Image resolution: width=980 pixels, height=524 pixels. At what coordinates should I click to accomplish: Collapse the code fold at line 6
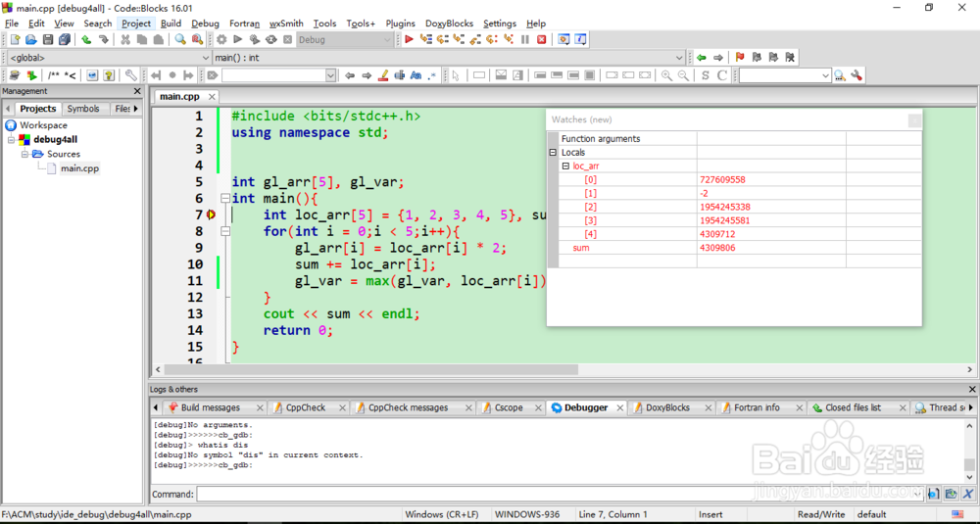(225, 199)
